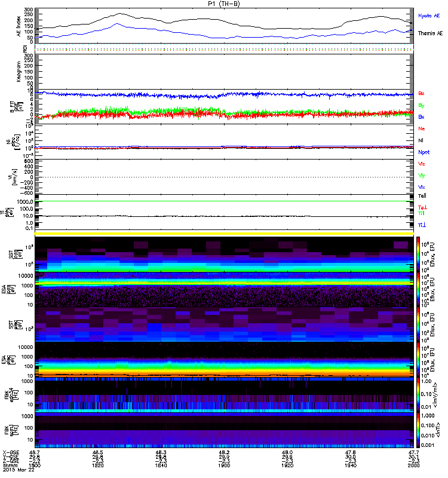Select the ESA electrons [eV] axis label
The image size is (448, 478).
pos(8,359)
